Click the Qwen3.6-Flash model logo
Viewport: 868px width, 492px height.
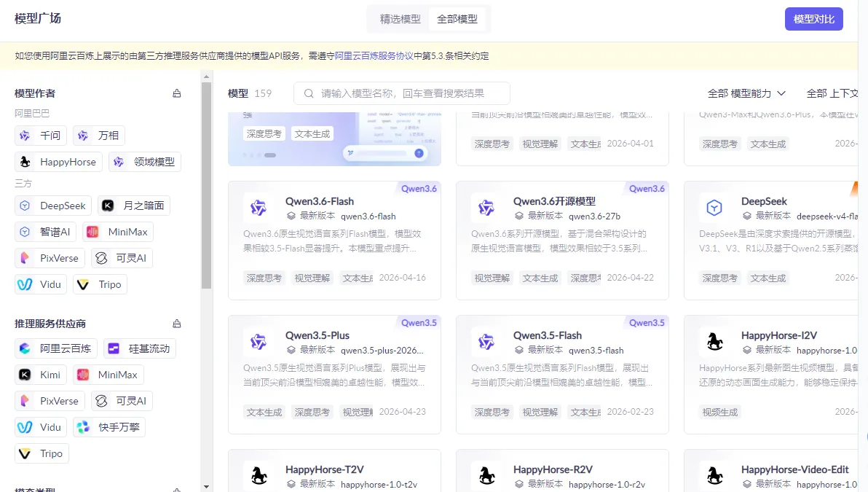[258, 208]
